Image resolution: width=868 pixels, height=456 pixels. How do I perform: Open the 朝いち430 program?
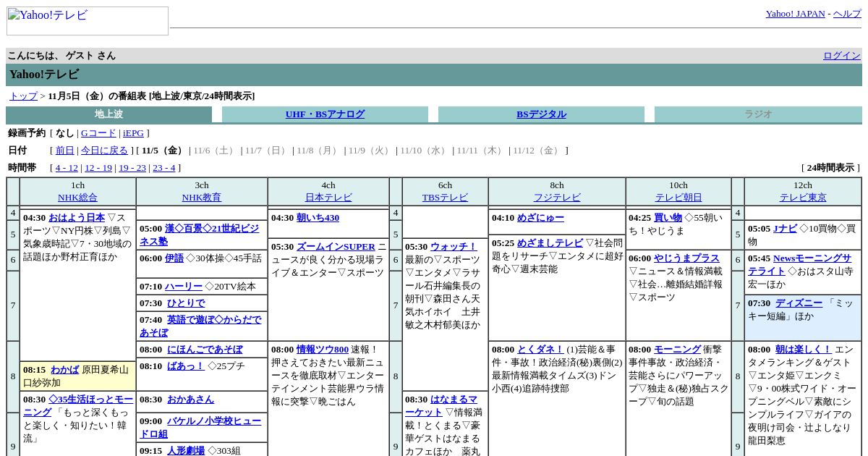click(x=318, y=218)
